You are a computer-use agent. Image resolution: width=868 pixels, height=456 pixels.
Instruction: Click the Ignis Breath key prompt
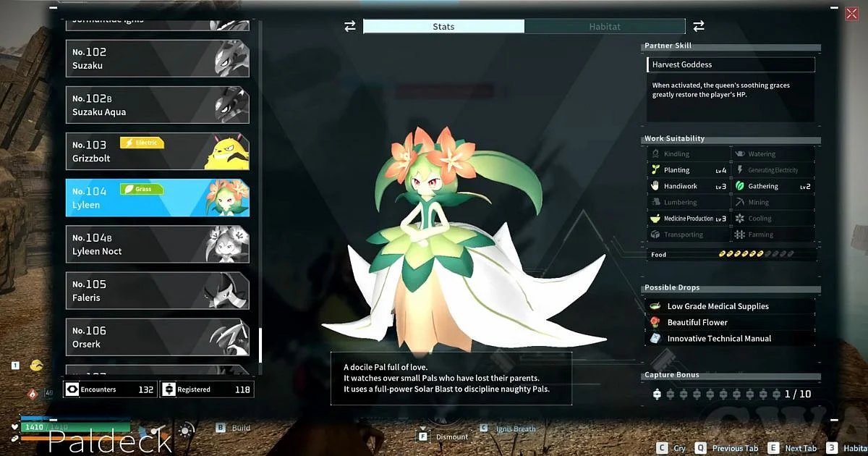508,428
